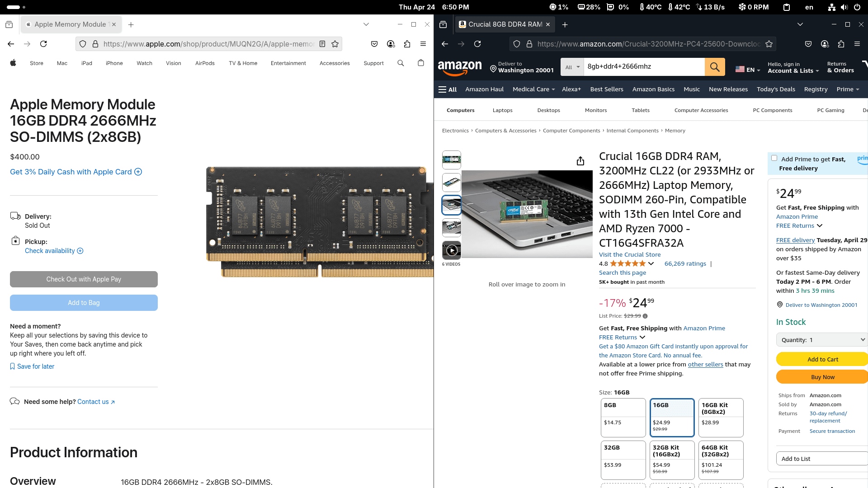
Task: Open the power menu in top bar
Action: point(857,7)
